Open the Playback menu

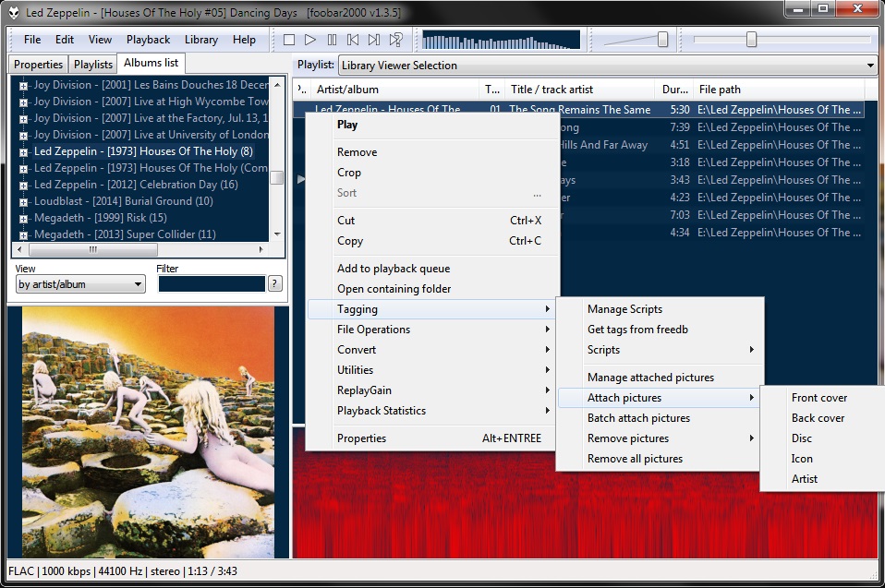click(x=148, y=40)
